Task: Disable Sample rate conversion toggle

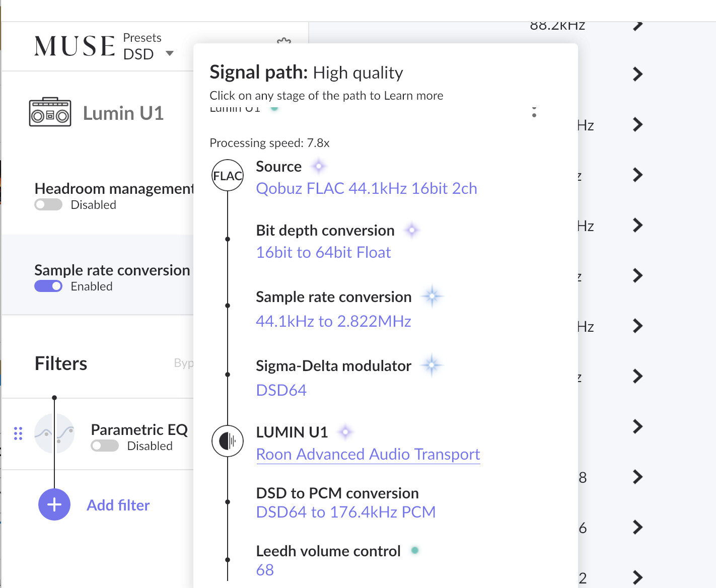Action: tap(48, 286)
